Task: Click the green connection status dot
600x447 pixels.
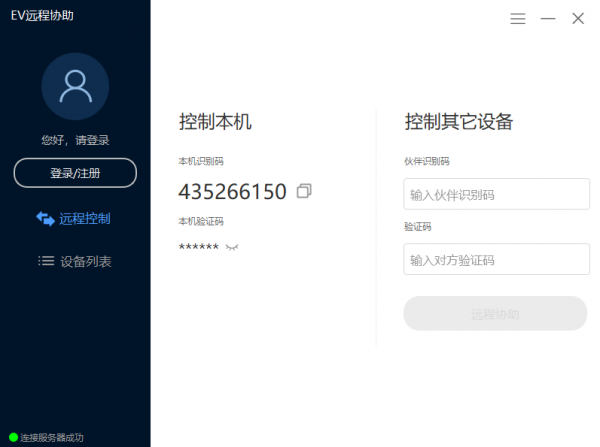Action: 13,437
